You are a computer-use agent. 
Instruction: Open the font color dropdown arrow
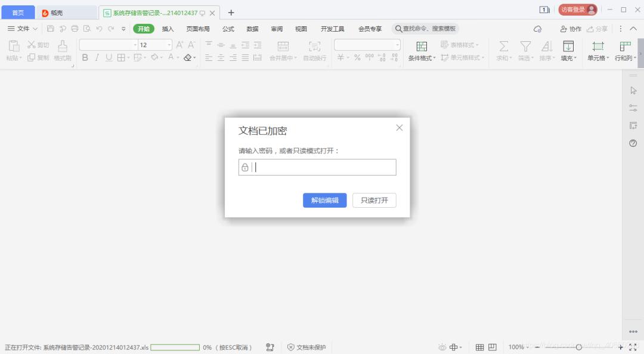(177, 58)
